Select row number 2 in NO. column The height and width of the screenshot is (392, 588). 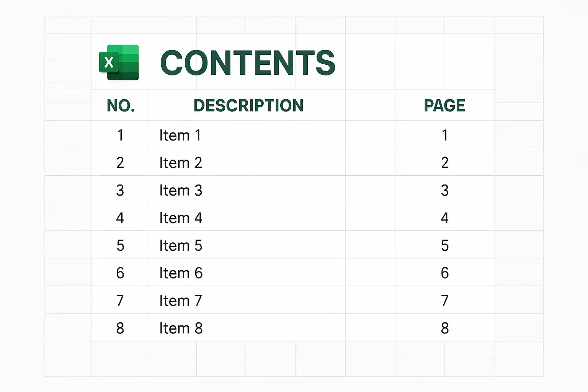pos(120,163)
